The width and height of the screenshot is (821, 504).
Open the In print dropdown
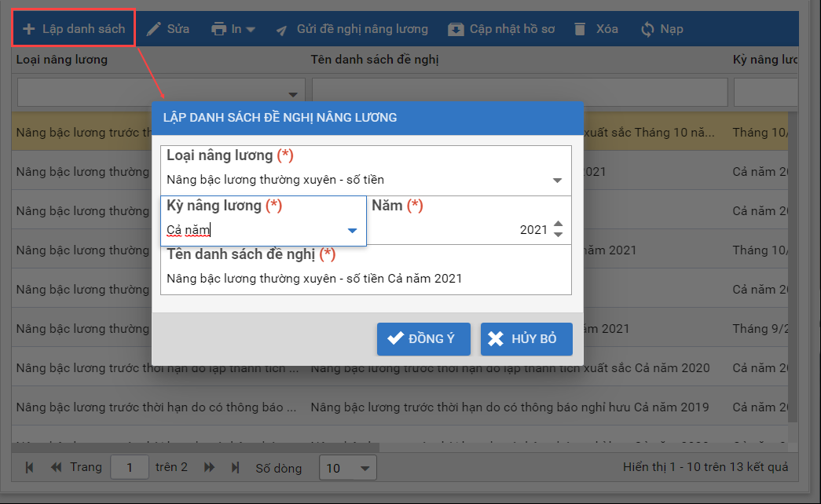(x=233, y=29)
